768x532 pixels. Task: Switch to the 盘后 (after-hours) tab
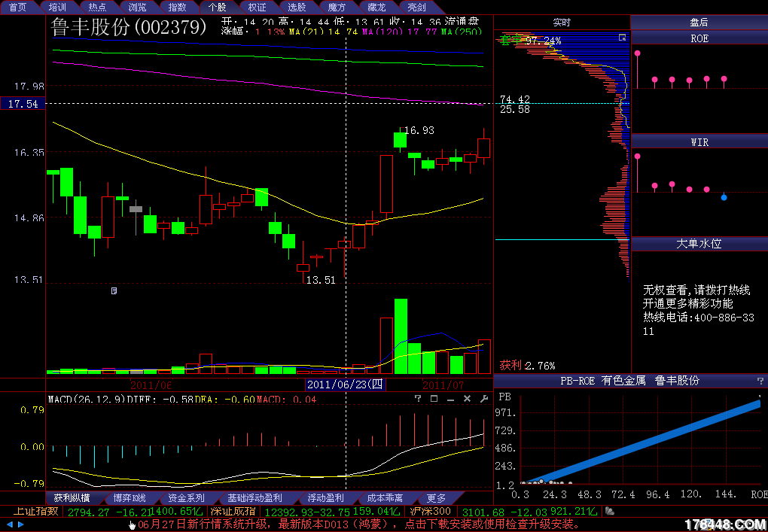click(x=699, y=23)
